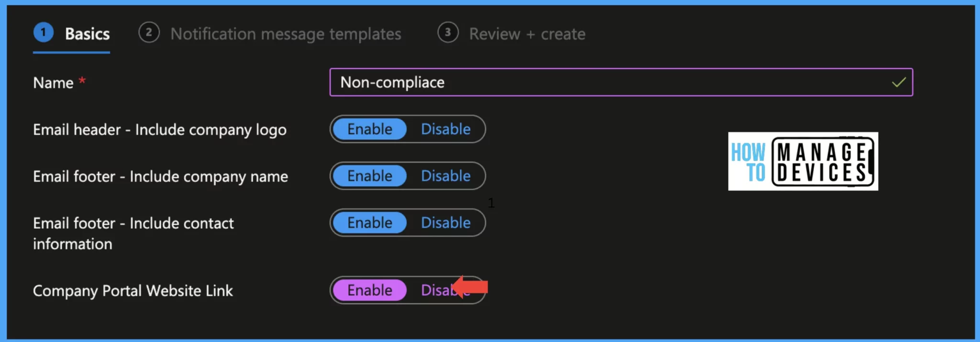This screenshot has width=980, height=342.
Task: Click the step 3 circle icon
Action: 448,32
